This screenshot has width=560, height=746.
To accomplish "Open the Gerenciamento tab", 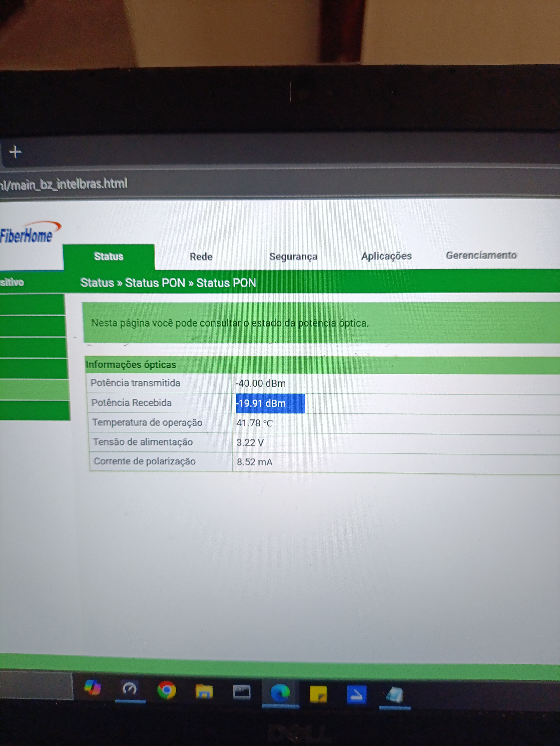I will (481, 255).
